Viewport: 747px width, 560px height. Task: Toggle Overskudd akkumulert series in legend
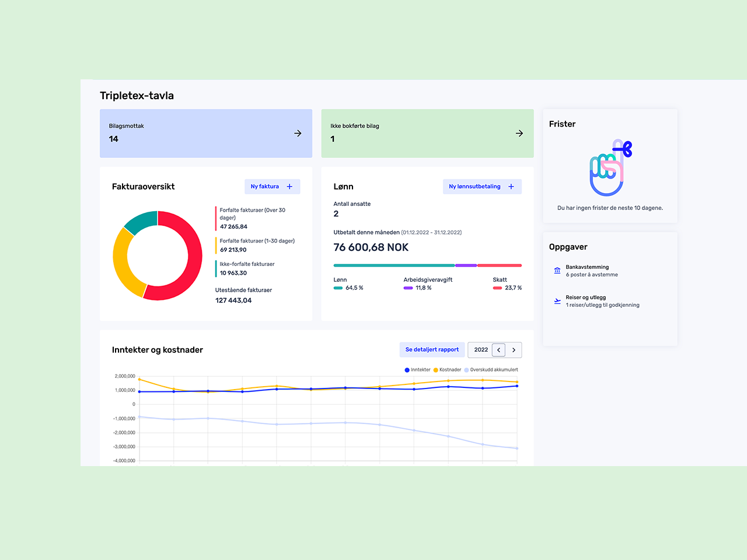coord(491,370)
